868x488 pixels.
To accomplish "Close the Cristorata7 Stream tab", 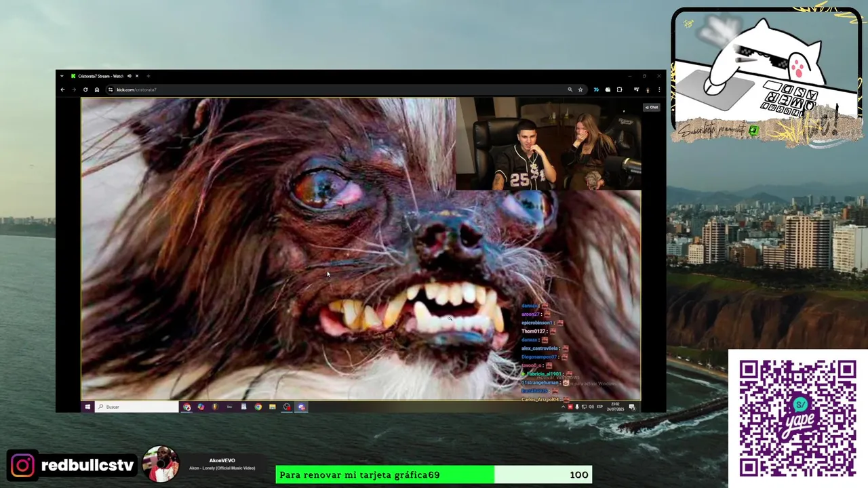I will 136,76.
